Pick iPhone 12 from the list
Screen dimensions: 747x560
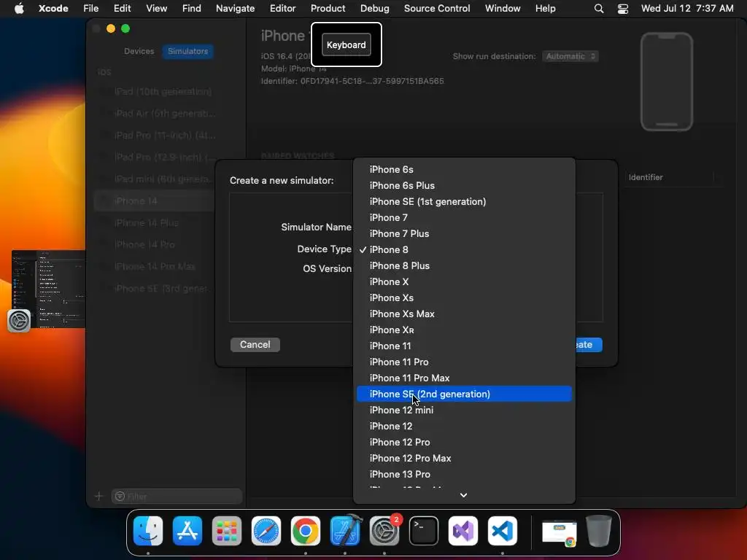point(464,426)
